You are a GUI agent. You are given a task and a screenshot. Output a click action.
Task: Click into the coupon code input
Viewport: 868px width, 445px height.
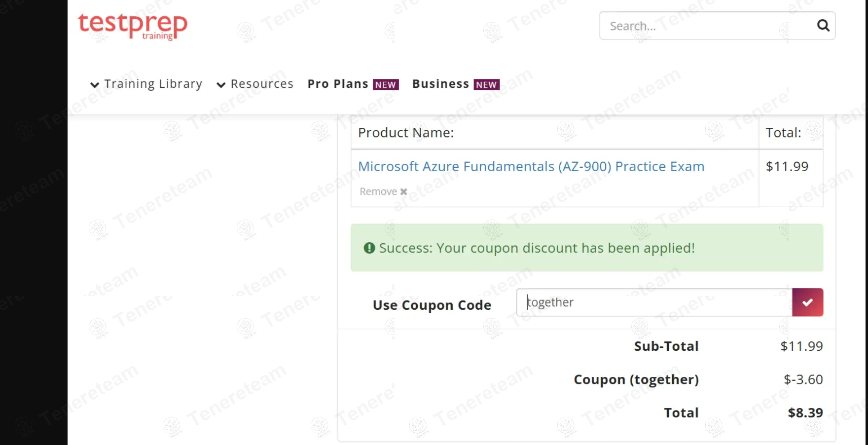pos(654,302)
